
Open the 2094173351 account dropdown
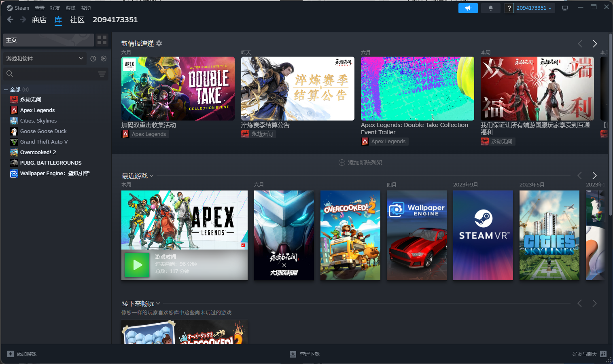534,8
